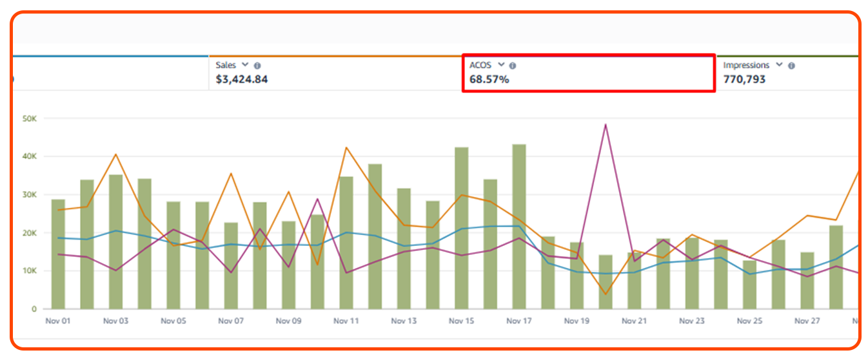
Task: Click the Nov 07 x-axis label
Action: coord(231,320)
